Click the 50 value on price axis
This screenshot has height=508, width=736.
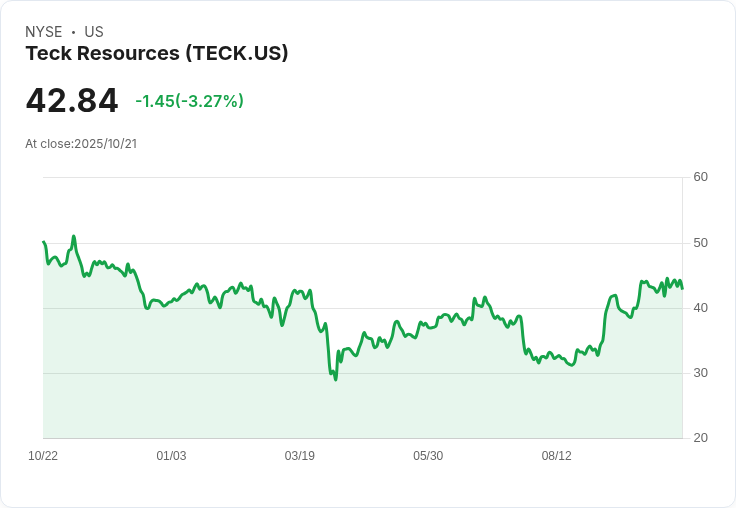coord(701,243)
